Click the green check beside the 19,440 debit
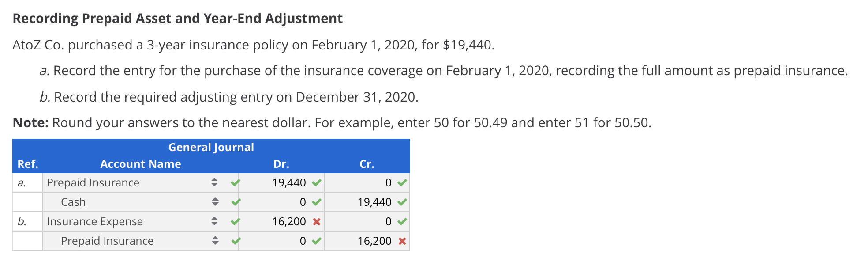Viewport: 868px width, 266px height. click(x=316, y=182)
